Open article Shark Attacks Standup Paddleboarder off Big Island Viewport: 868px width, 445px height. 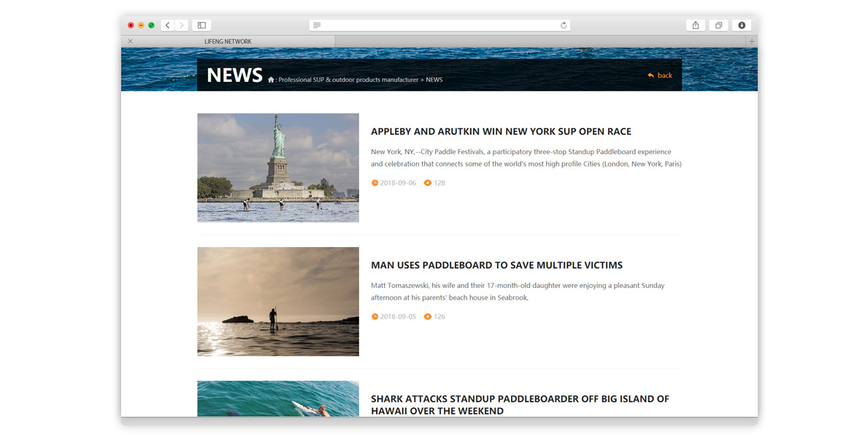(520, 405)
